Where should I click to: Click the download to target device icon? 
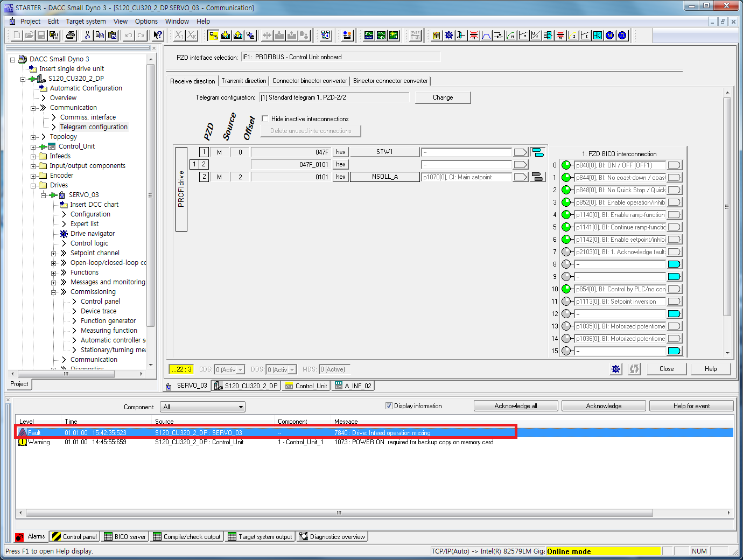[226, 36]
